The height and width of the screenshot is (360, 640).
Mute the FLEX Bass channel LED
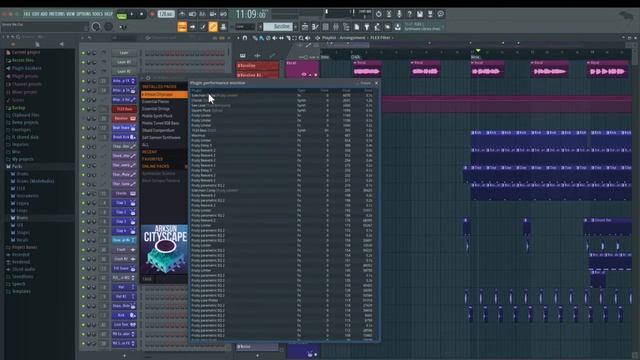click(83, 109)
